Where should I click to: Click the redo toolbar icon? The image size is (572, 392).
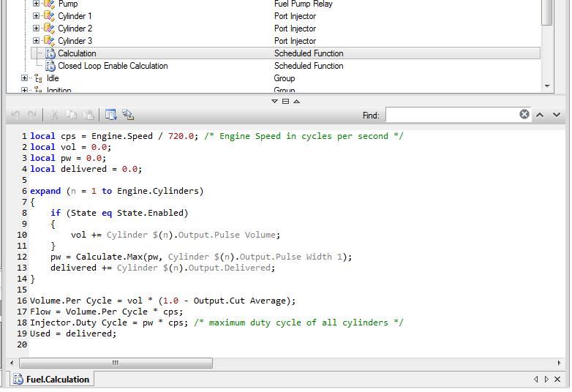click(x=32, y=115)
